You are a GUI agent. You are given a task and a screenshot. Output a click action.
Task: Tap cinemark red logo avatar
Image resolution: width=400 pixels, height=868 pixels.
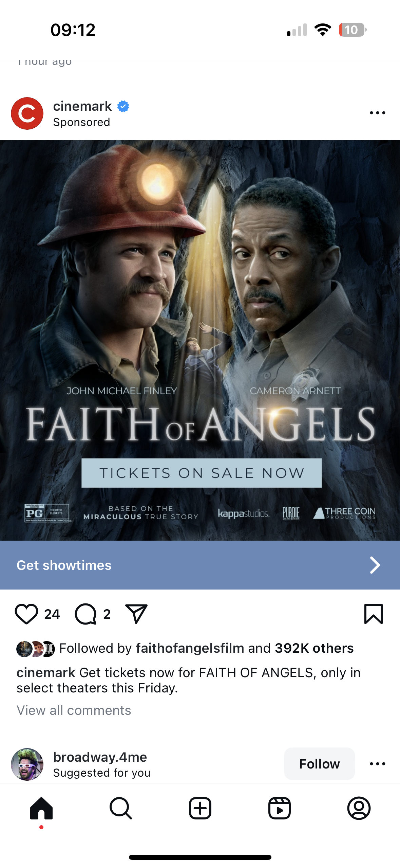click(x=27, y=113)
